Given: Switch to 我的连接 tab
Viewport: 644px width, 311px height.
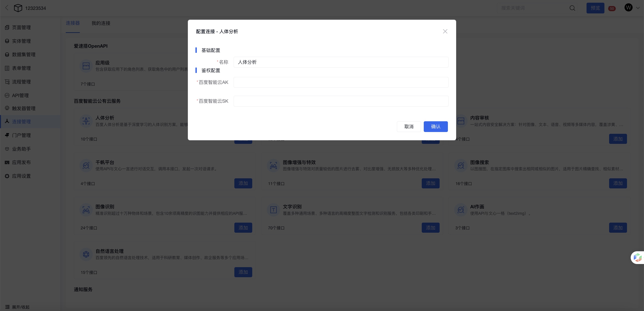Looking at the screenshot, I should point(101,23).
